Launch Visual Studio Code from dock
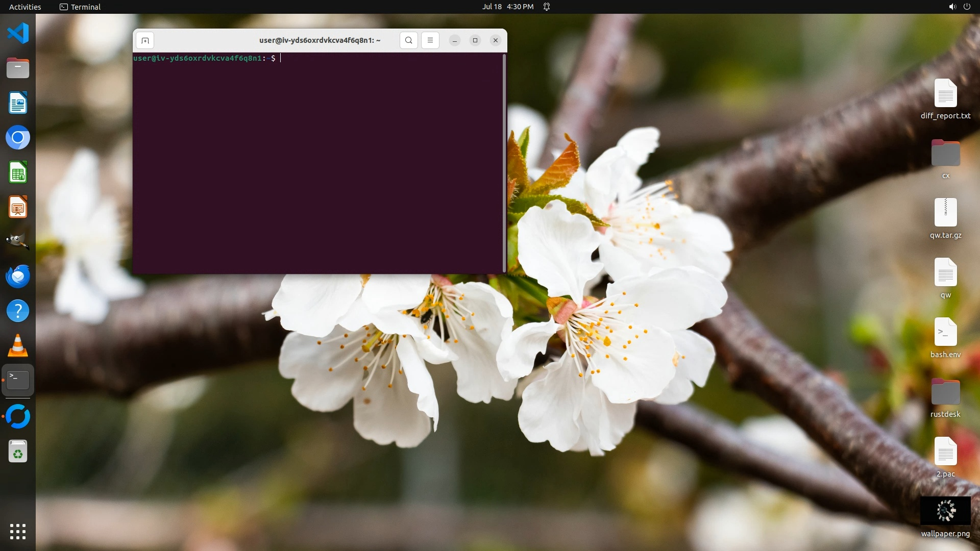Image resolution: width=980 pixels, height=551 pixels. [18, 34]
